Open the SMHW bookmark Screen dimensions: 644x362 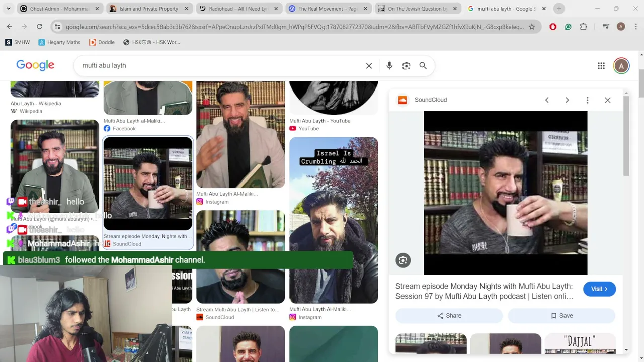(18, 42)
